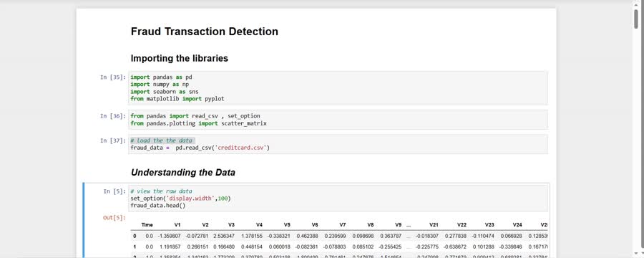Select the 'import pandas as pd' code cell

[x=338, y=88]
